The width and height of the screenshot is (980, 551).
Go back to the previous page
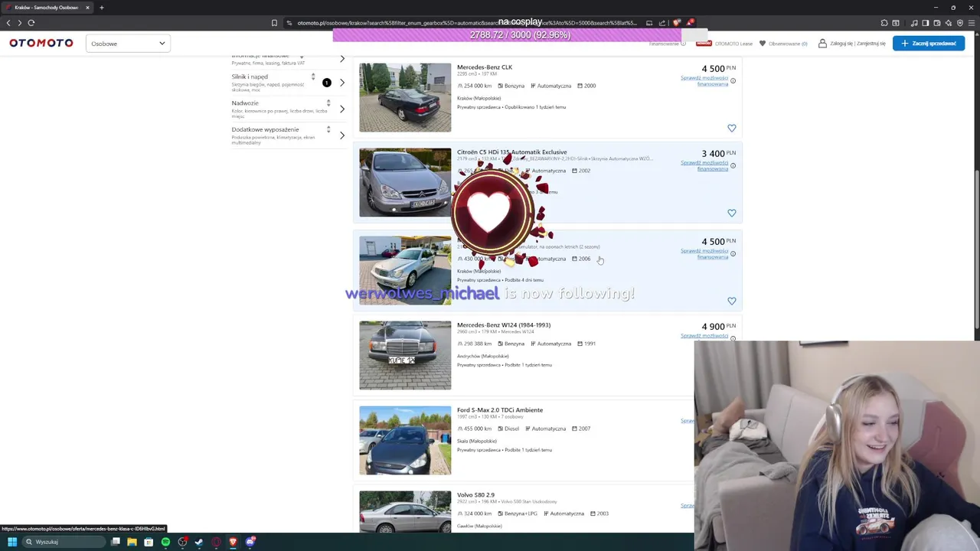click(8, 23)
